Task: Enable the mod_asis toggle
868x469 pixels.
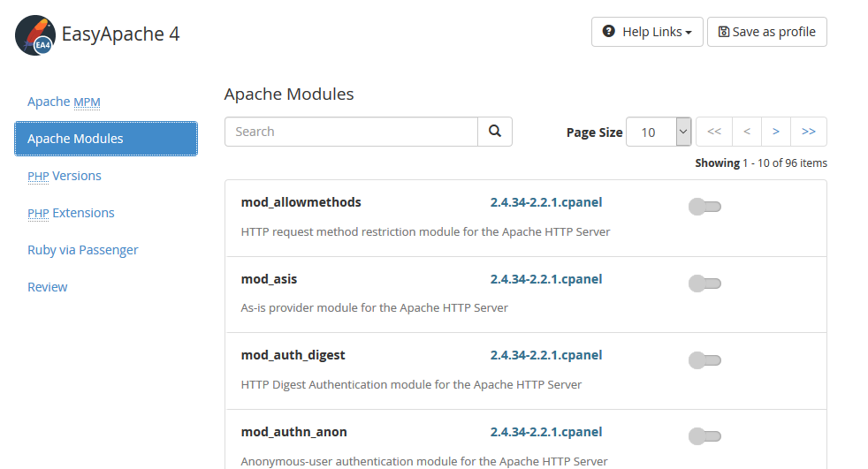Action: [x=704, y=284]
